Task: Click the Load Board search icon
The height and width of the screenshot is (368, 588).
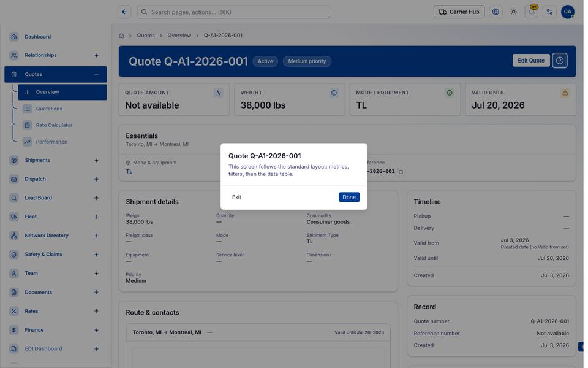Action: (x=14, y=198)
